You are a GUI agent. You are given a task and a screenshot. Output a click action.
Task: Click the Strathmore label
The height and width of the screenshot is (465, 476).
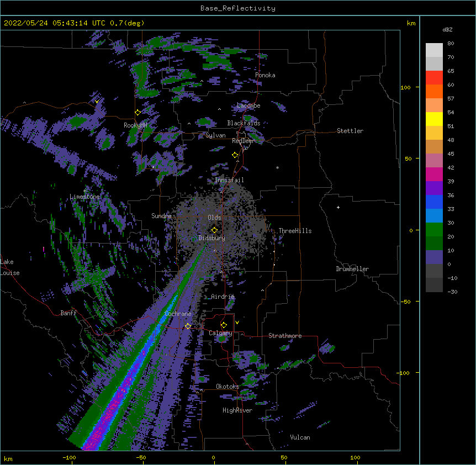pos(285,336)
